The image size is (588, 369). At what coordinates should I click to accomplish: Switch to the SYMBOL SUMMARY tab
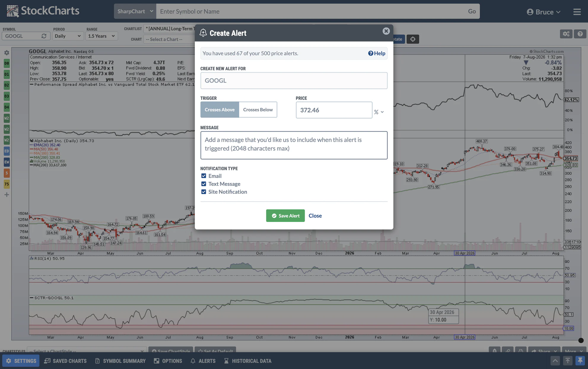[120, 361]
